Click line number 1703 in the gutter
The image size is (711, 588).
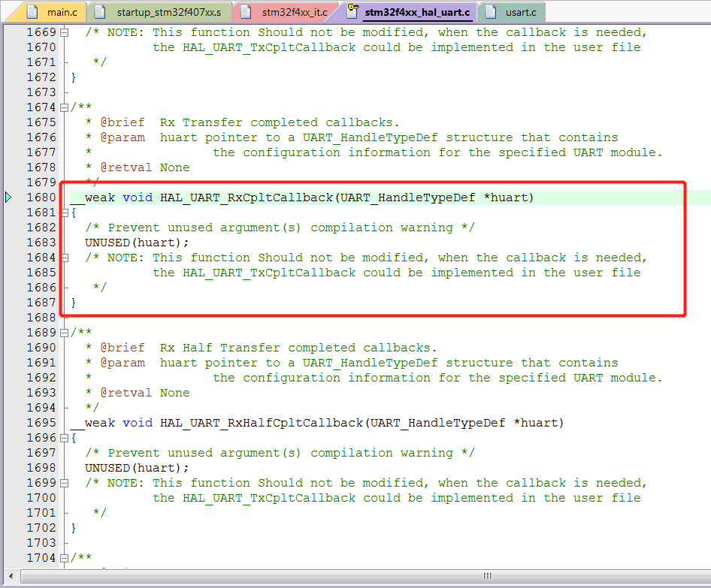(x=41, y=543)
